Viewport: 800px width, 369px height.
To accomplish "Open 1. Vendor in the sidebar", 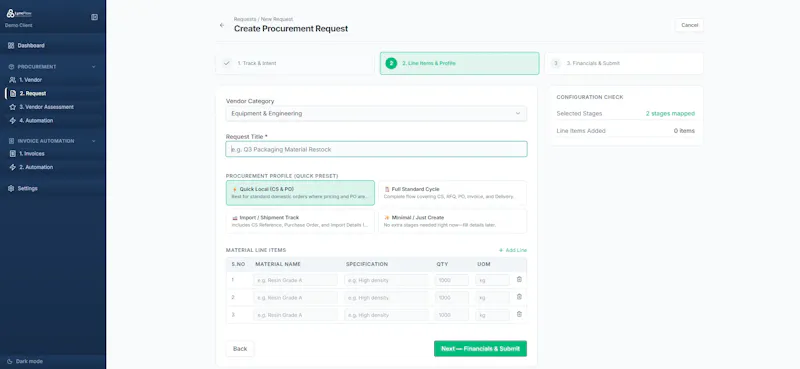I will pos(53,80).
